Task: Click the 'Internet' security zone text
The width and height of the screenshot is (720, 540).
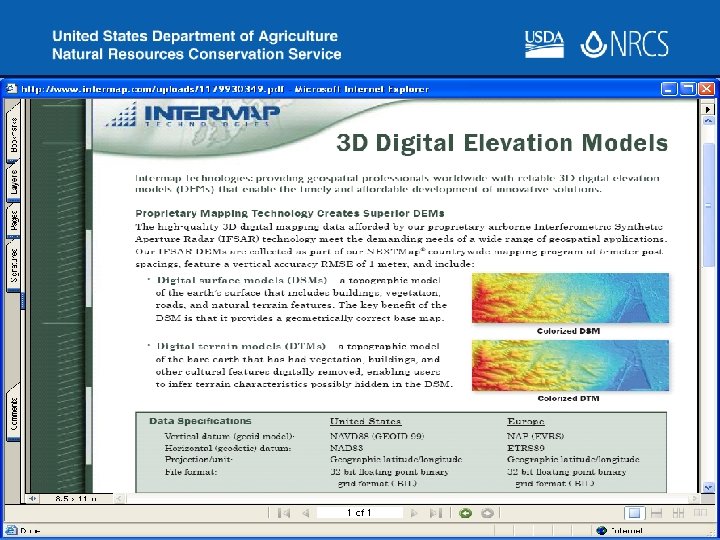Action: [x=626, y=531]
